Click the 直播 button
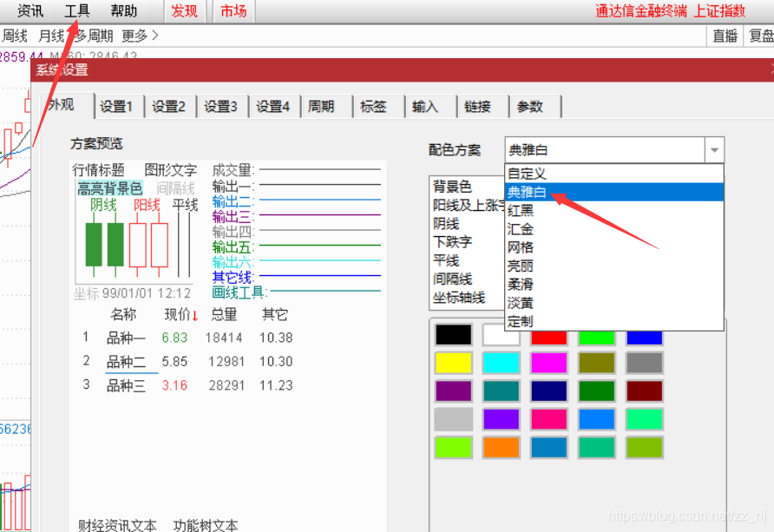774x532 pixels. (725, 36)
